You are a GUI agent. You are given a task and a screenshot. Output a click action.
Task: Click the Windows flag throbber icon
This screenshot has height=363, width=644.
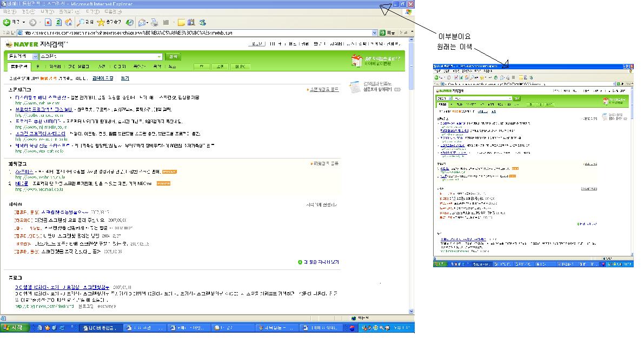tap(408, 12)
